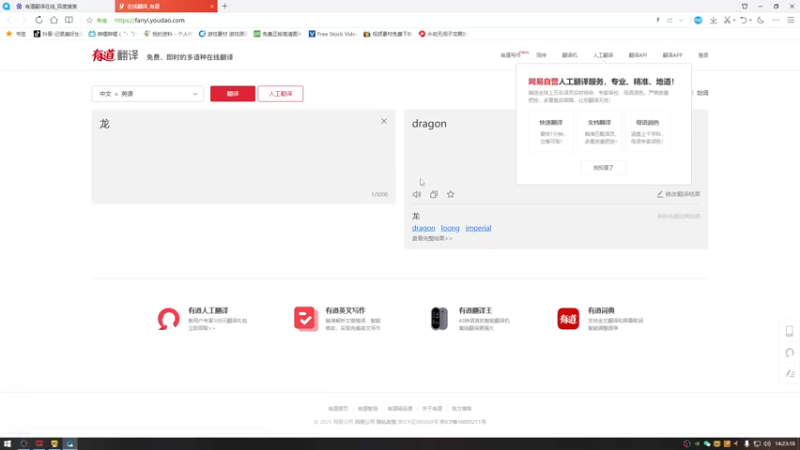
Task: Open the skin shirt icon in title bar
Action: 745,6
